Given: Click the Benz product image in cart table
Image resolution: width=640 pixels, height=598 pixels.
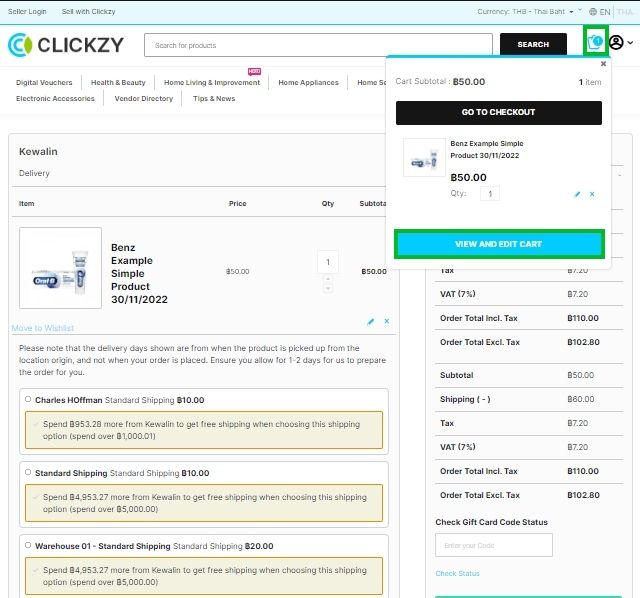Looking at the screenshot, I should (60, 268).
